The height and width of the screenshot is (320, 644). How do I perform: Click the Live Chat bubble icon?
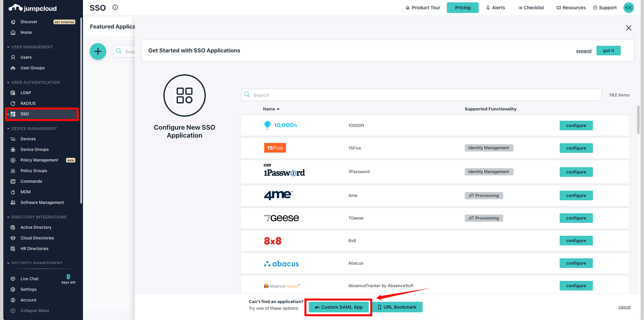13,279
